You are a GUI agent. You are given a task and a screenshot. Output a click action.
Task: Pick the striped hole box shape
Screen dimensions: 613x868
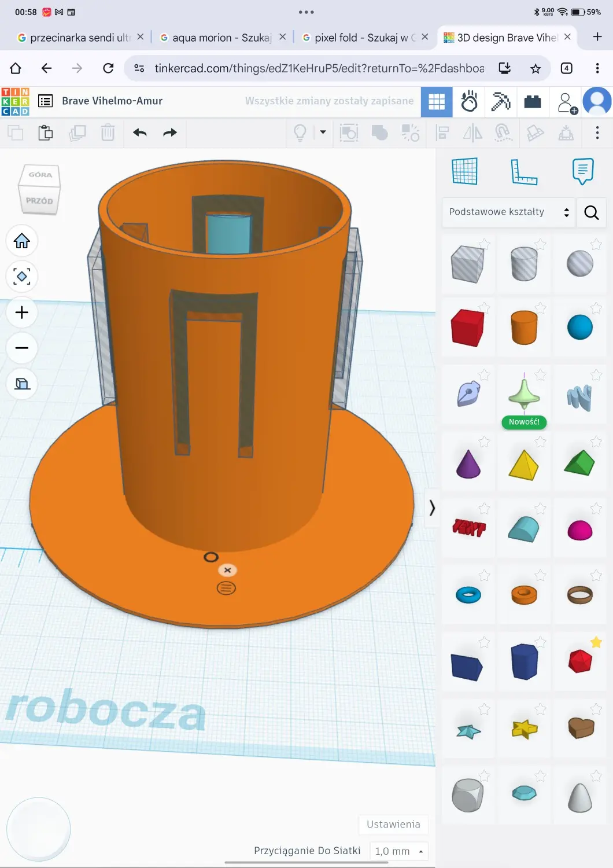(x=468, y=264)
